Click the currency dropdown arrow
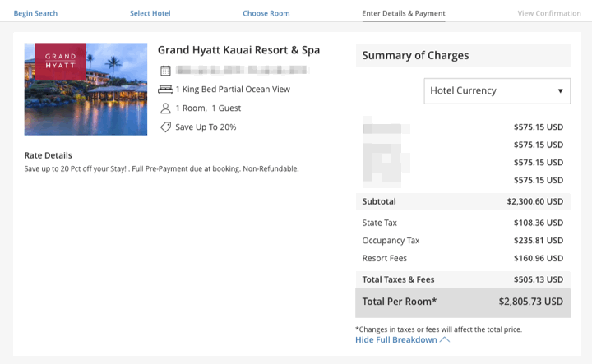Image resolution: width=592 pixels, height=364 pixels. pos(561,90)
